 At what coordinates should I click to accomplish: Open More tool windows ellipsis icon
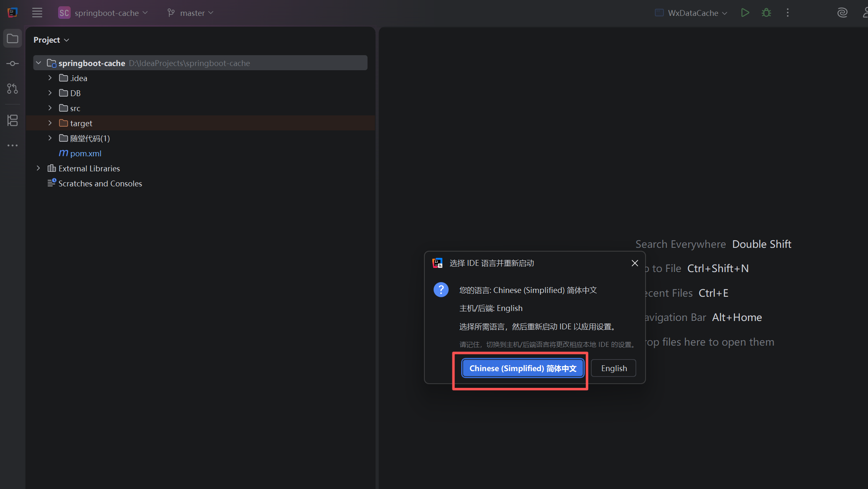(x=13, y=145)
